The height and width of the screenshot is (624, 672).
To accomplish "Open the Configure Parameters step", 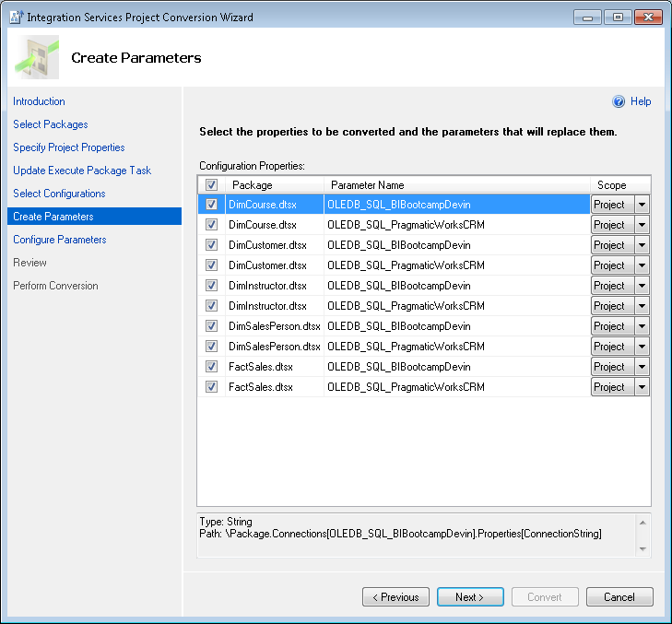I will coord(60,240).
